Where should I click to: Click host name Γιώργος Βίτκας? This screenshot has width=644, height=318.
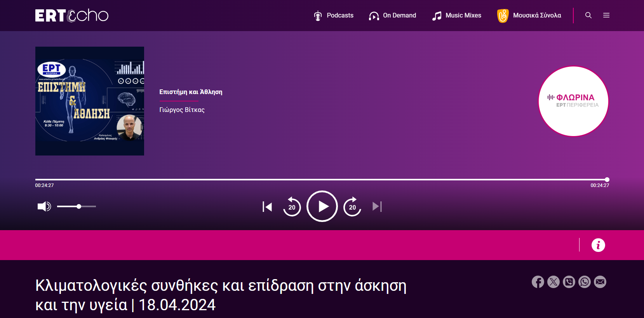coord(182,110)
